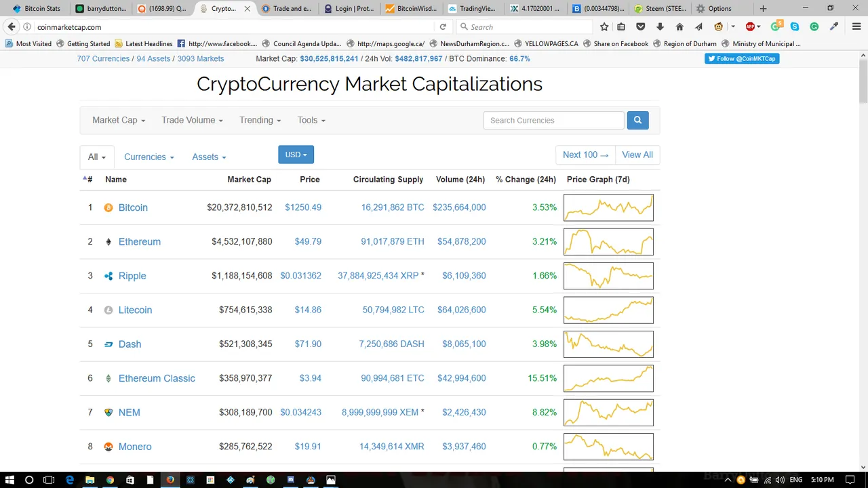
Task: Open the USD currency selector
Action: click(296, 155)
